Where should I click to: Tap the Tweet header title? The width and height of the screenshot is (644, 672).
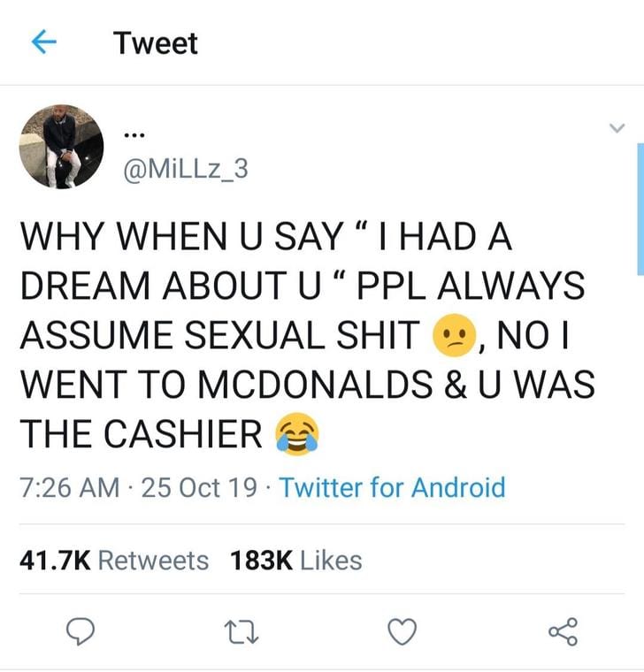click(157, 43)
